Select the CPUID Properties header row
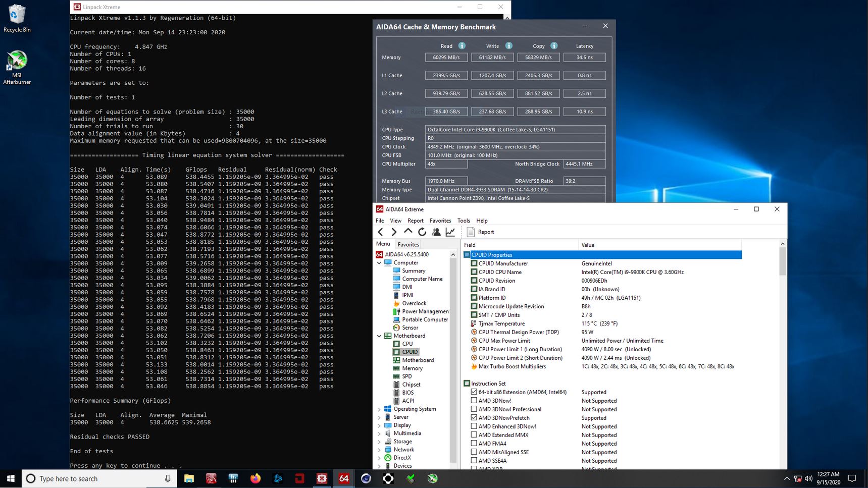The width and height of the screenshot is (868, 488). pos(602,255)
